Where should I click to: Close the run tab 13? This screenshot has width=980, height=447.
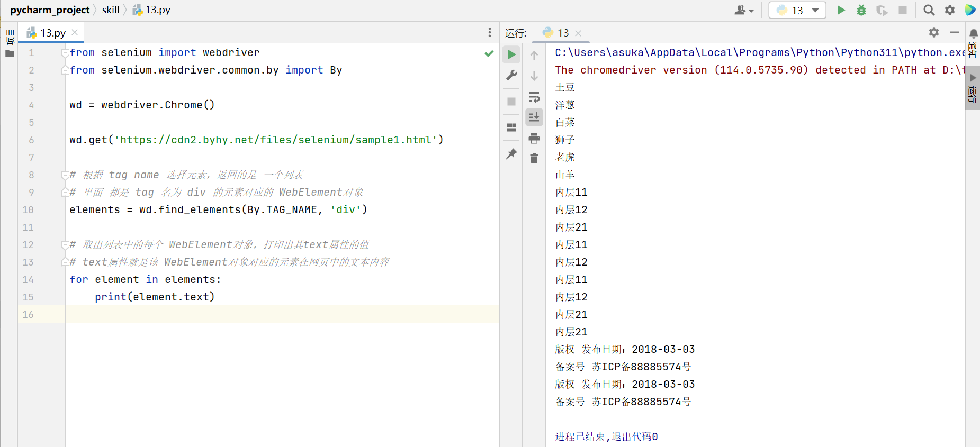click(x=578, y=33)
